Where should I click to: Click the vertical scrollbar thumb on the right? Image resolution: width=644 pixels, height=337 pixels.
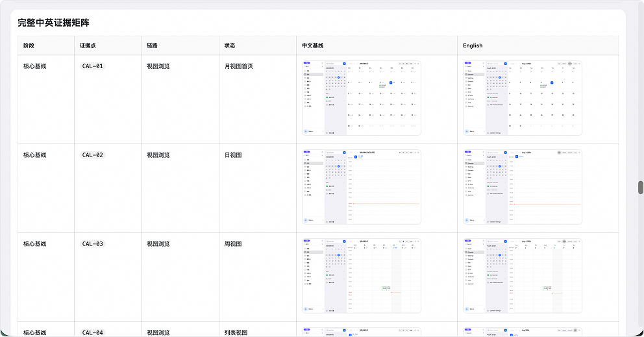640,188
